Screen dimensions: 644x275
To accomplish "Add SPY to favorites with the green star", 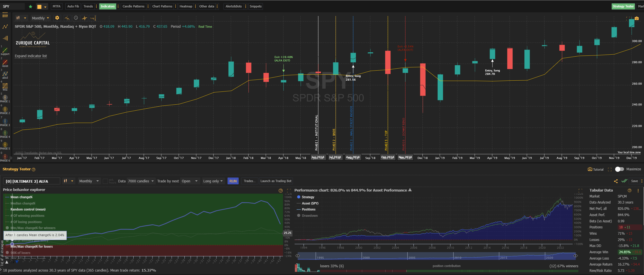I will (x=31, y=7).
